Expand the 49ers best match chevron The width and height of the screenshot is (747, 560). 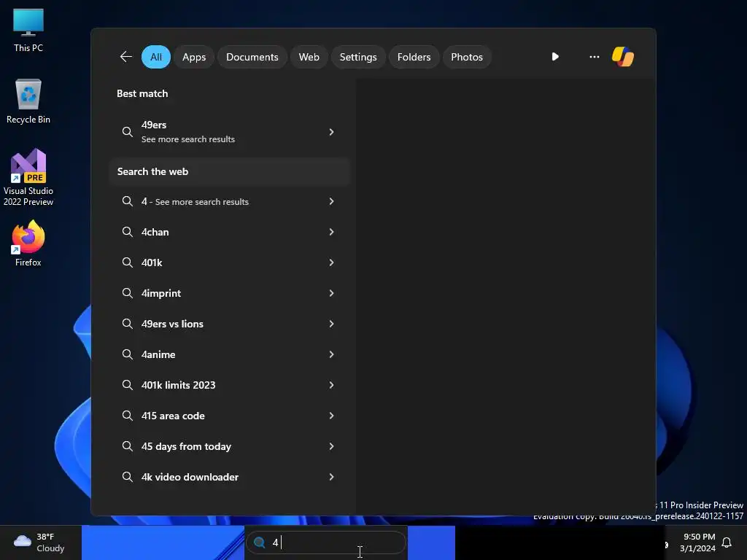click(332, 132)
